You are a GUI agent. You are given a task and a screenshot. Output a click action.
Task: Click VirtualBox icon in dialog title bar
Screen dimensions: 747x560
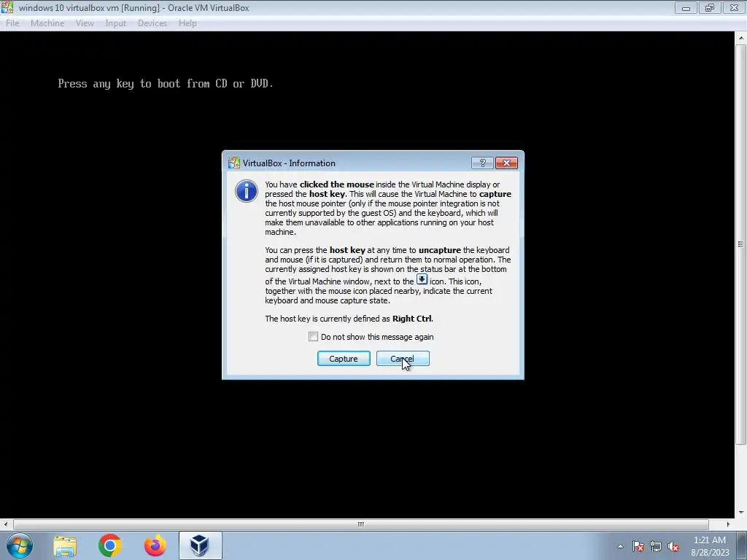point(234,163)
